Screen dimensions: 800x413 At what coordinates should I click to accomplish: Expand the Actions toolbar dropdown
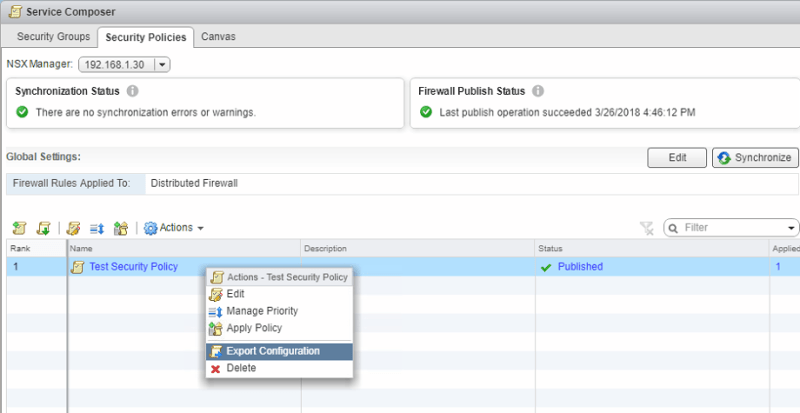(x=175, y=228)
